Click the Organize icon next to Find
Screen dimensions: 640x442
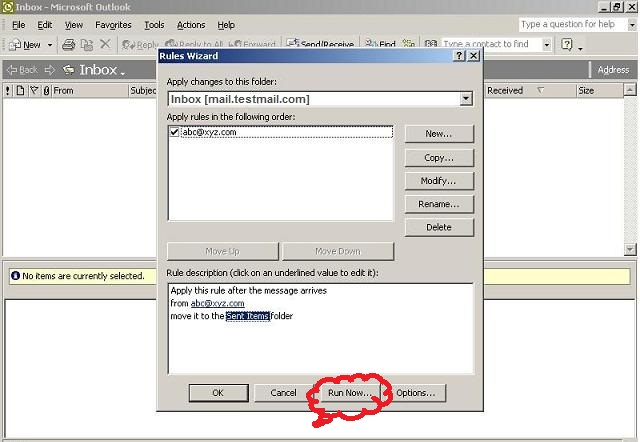(x=409, y=44)
